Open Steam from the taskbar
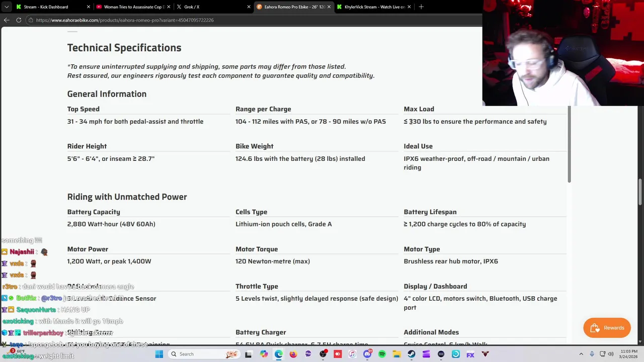 pos(412,354)
